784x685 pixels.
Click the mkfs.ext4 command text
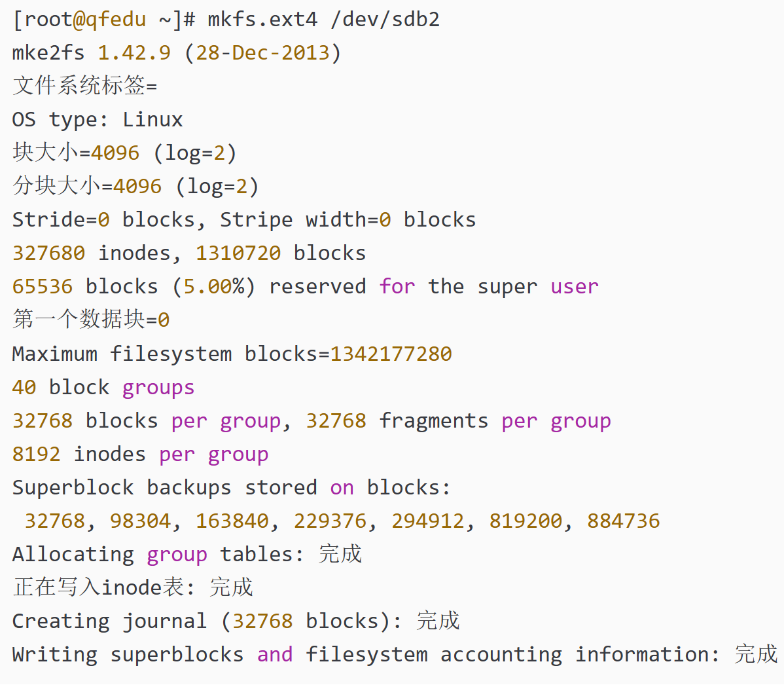click(x=262, y=19)
